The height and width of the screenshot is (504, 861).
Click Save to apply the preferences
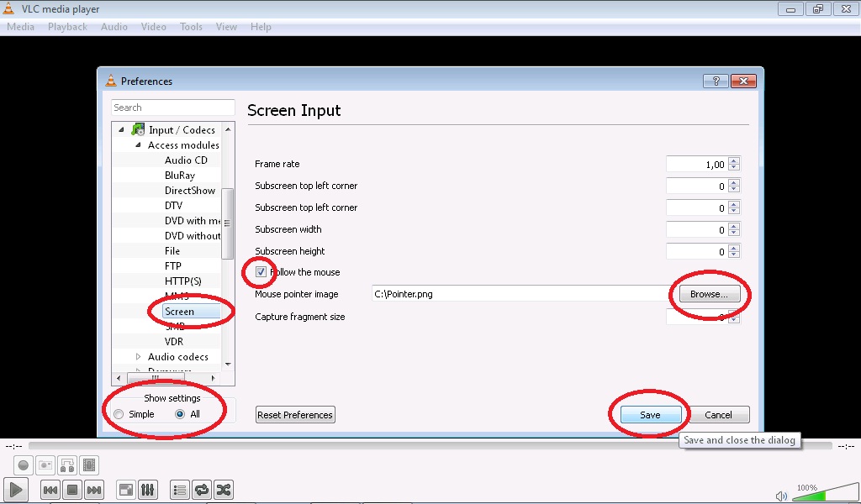click(x=650, y=415)
